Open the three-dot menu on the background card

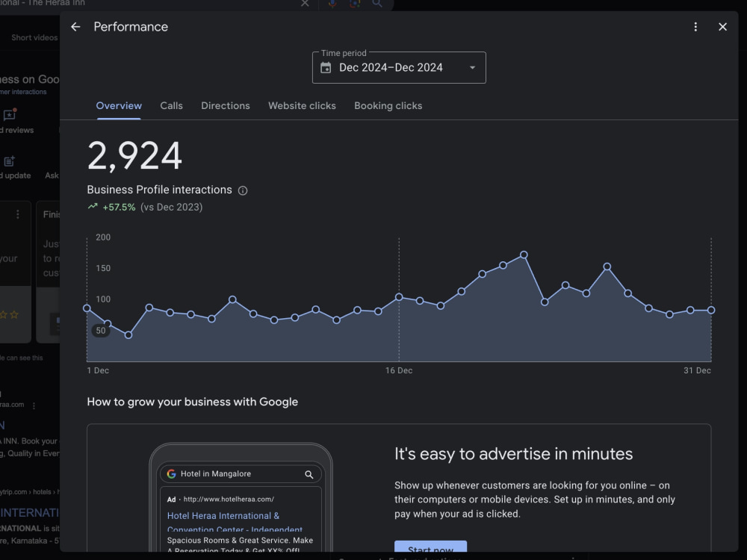click(x=18, y=215)
